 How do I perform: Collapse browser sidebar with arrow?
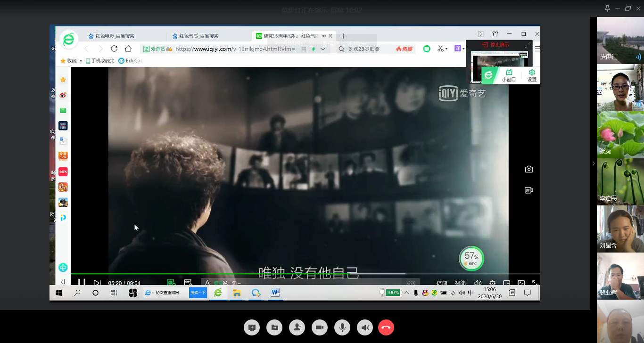pos(63,282)
